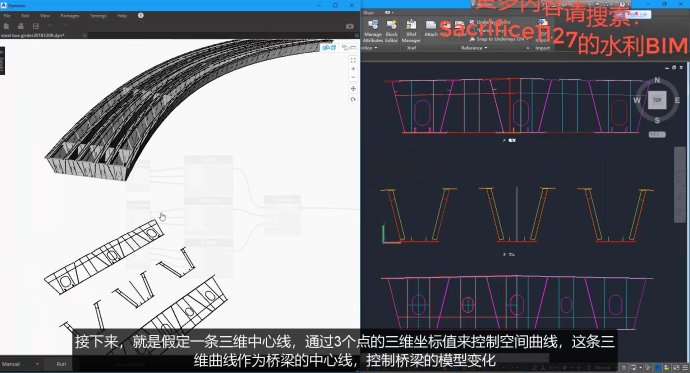Open the Block Editor in AutoCAD
Image resolution: width=690 pixels, height=373 pixels.
pos(391,30)
